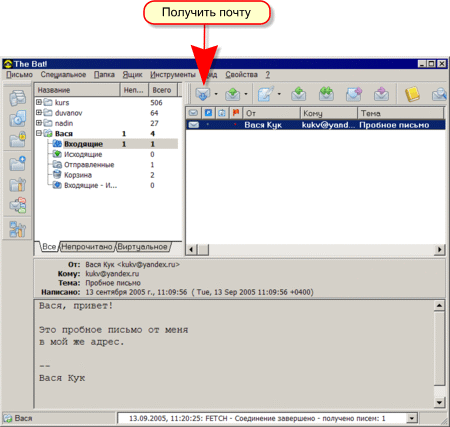Click the Вася account indicator in status bar
450x427 pixels.
pos(19,418)
